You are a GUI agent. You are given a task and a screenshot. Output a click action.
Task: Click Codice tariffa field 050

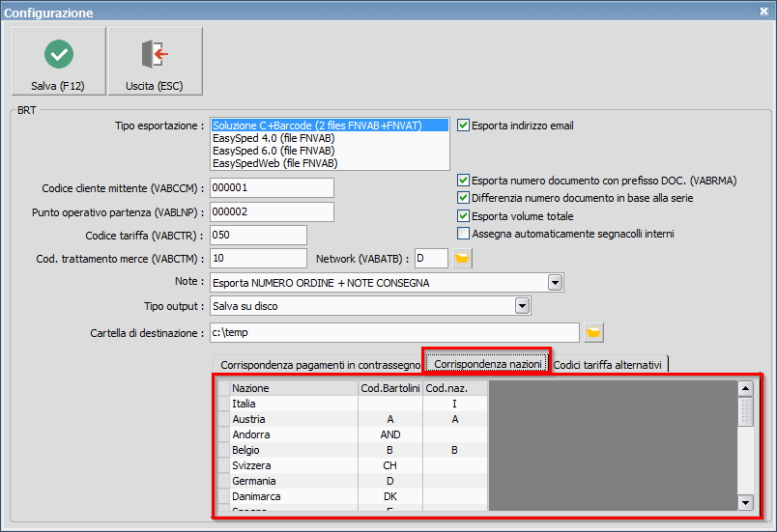point(259,235)
